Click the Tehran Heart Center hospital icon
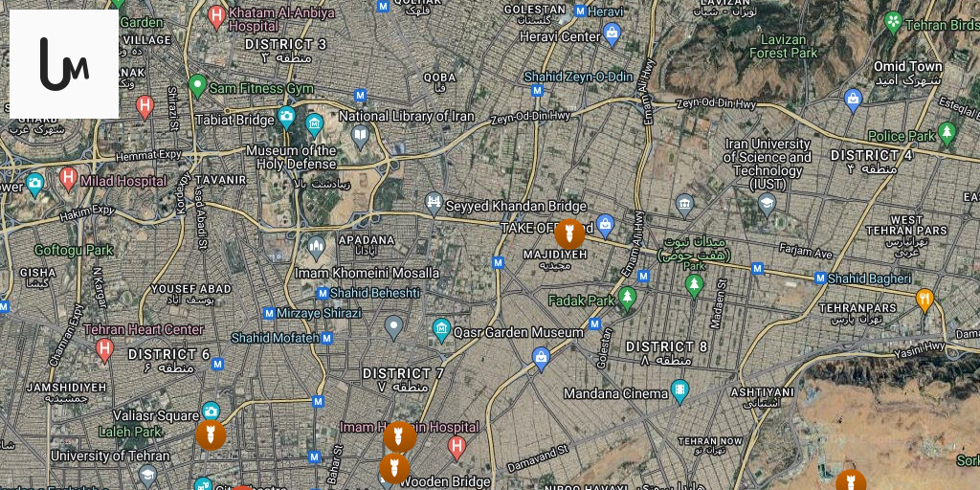This screenshot has width=980, height=490. click(x=105, y=348)
